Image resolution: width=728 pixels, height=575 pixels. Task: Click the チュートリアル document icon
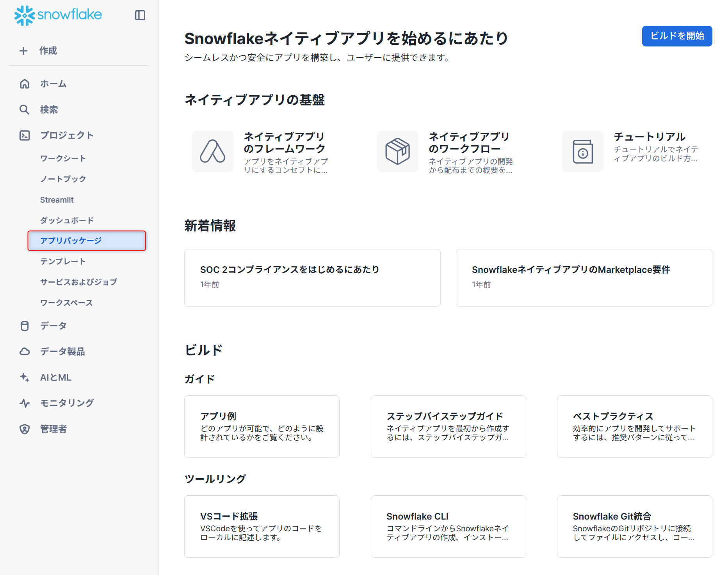(x=583, y=151)
